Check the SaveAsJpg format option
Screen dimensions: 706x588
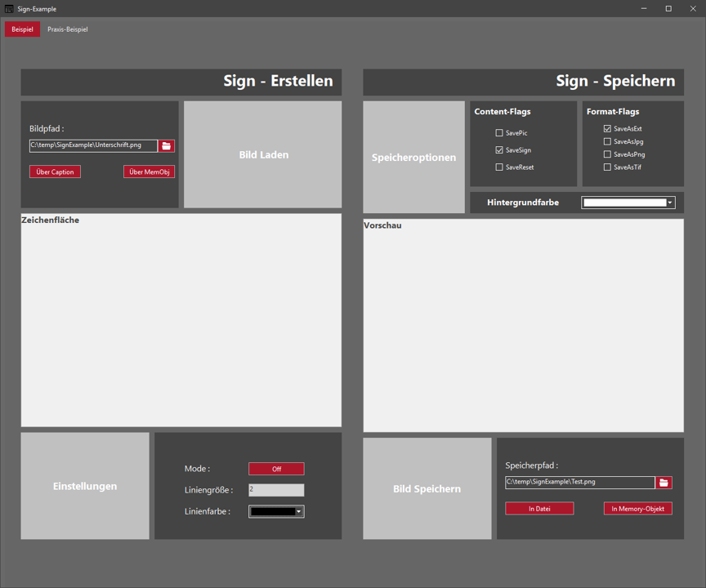pyautogui.click(x=607, y=142)
